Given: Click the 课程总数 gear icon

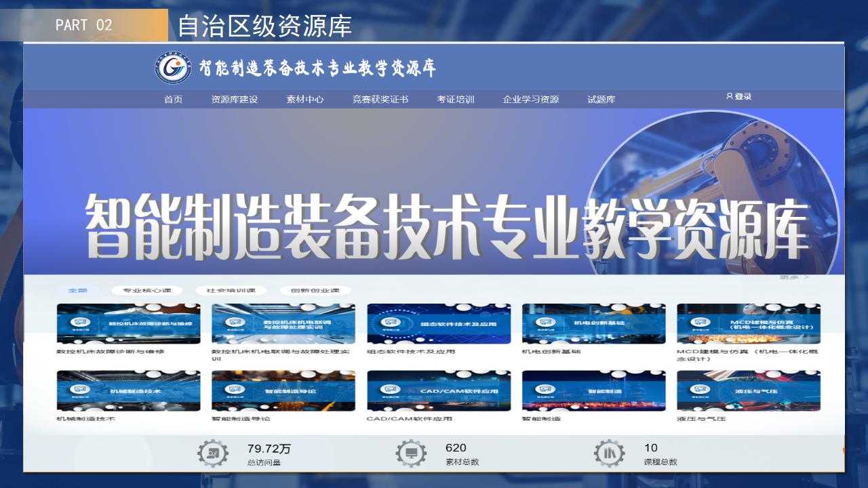Looking at the screenshot, I should click(x=609, y=453).
